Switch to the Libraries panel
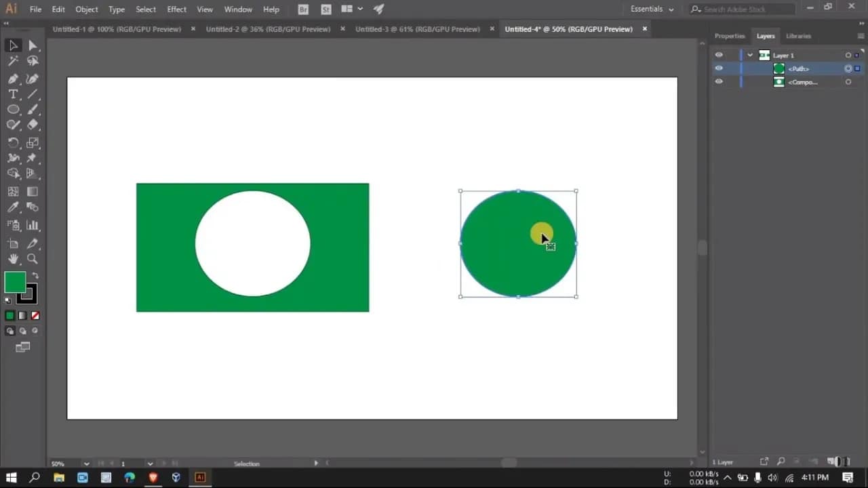The image size is (868, 488). [798, 36]
